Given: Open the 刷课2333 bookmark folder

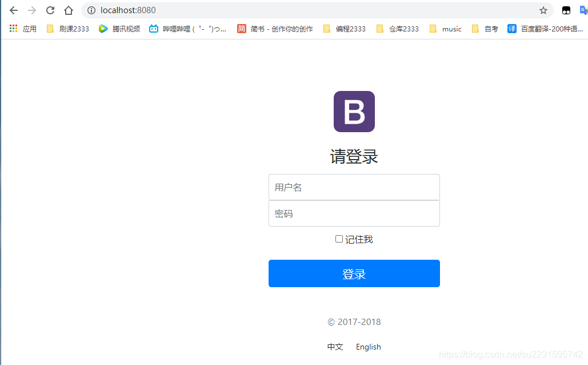Looking at the screenshot, I should tap(68, 29).
